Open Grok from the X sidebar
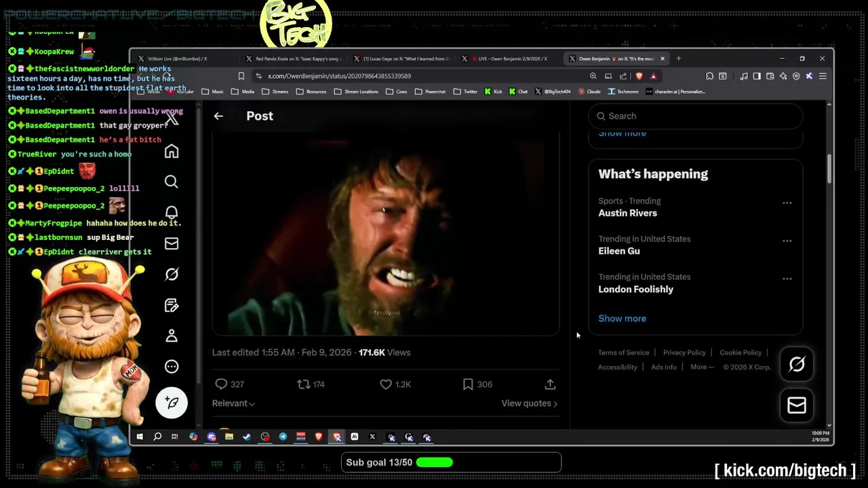 [x=172, y=274]
